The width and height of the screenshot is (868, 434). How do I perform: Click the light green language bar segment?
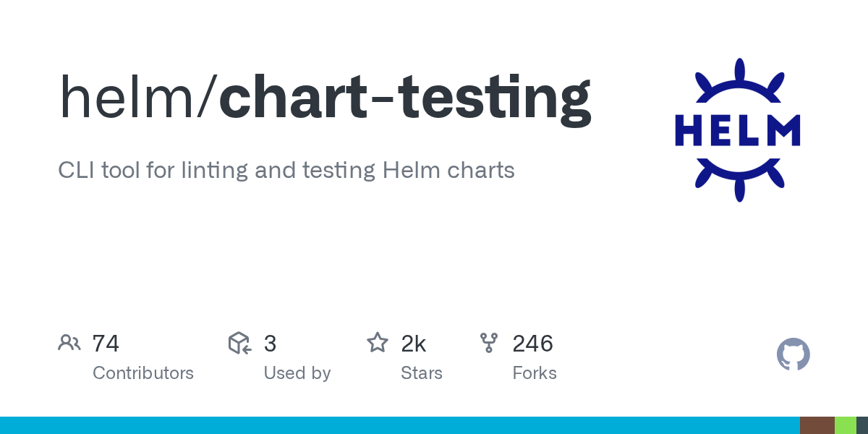point(845,425)
